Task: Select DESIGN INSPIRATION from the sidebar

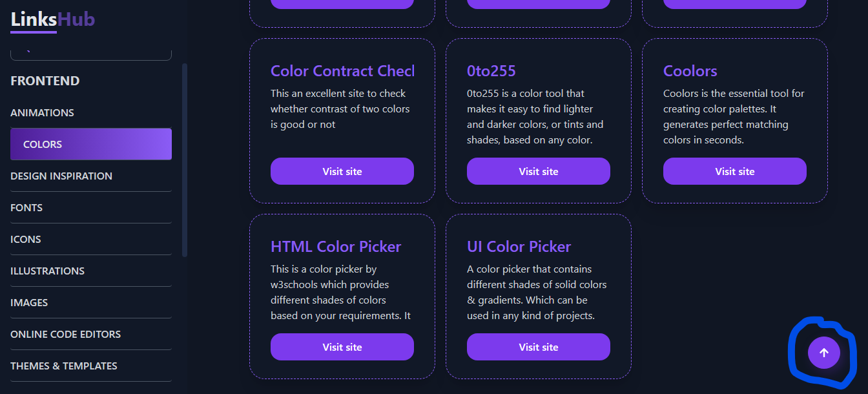Action: pyautogui.click(x=61, y=176)
